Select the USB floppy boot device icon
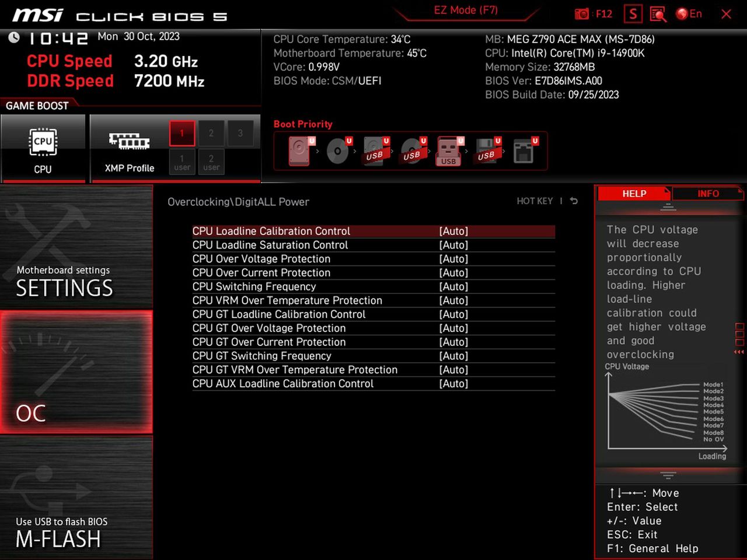Viewport: 747px width, 560px height. [x=487, y=151]
